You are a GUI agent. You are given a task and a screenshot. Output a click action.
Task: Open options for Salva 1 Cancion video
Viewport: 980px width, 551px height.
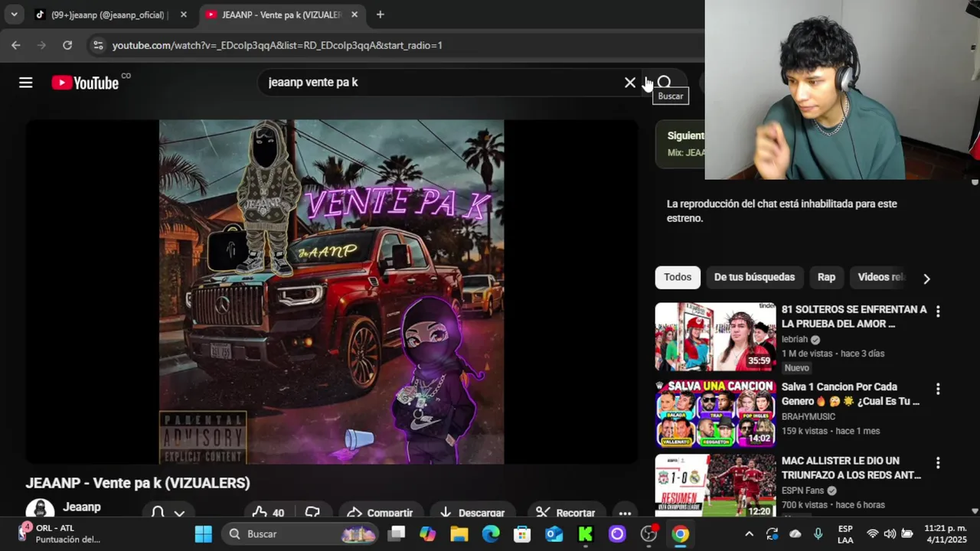coord(938,389)
